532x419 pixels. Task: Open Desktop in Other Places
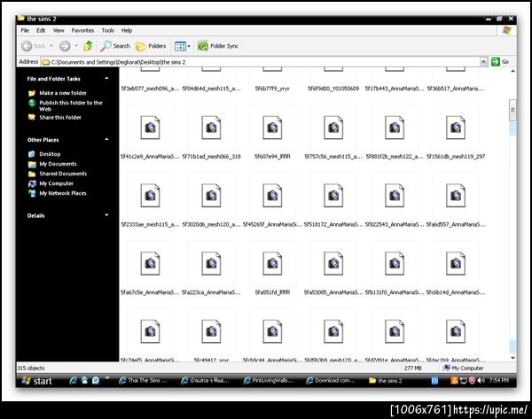pyautogui.click(x=50, y=154)
